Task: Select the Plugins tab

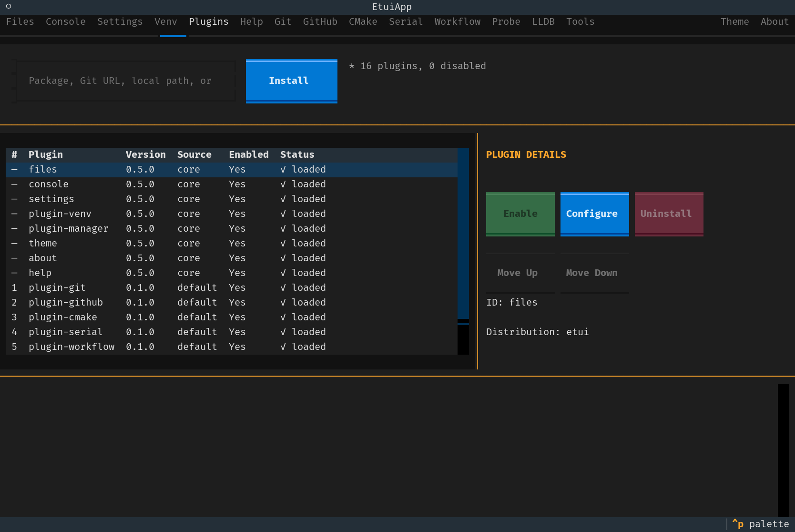Action: [209, 21]
